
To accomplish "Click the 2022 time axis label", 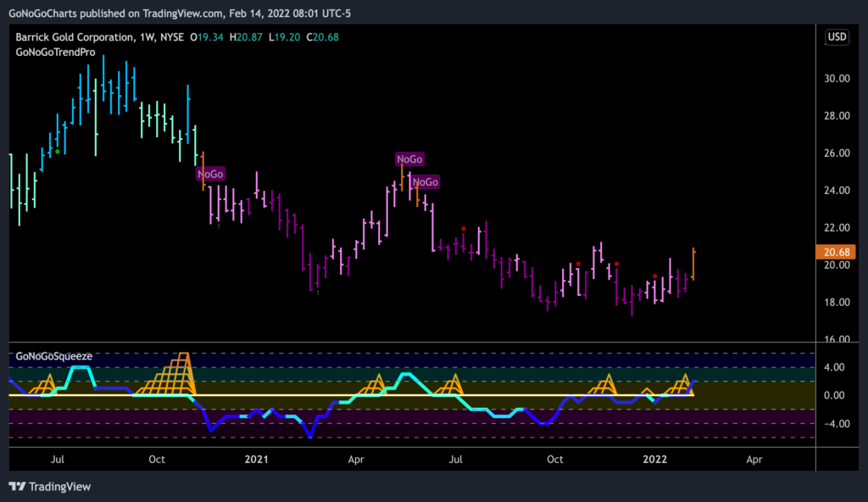I will point(655,460).
